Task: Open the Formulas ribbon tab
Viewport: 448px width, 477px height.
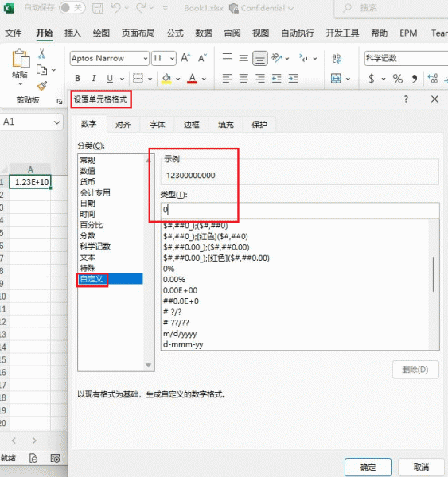Action: pos(175,33)
